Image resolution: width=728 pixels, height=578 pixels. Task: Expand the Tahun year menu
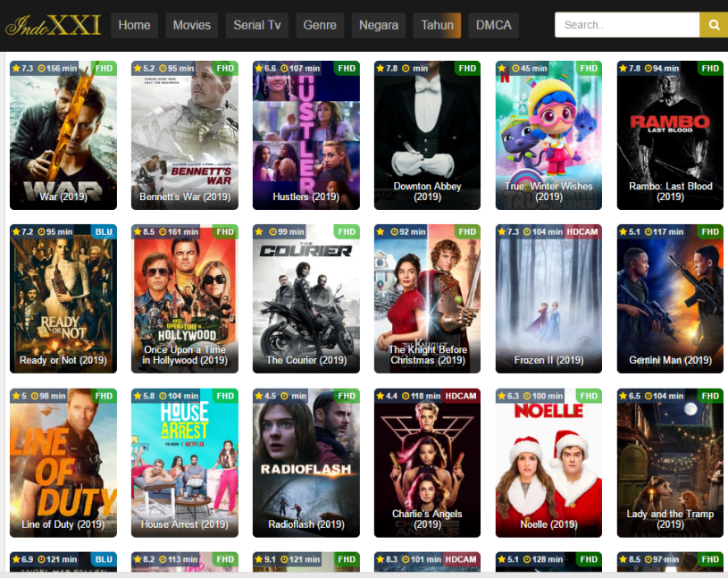(437, 25)
